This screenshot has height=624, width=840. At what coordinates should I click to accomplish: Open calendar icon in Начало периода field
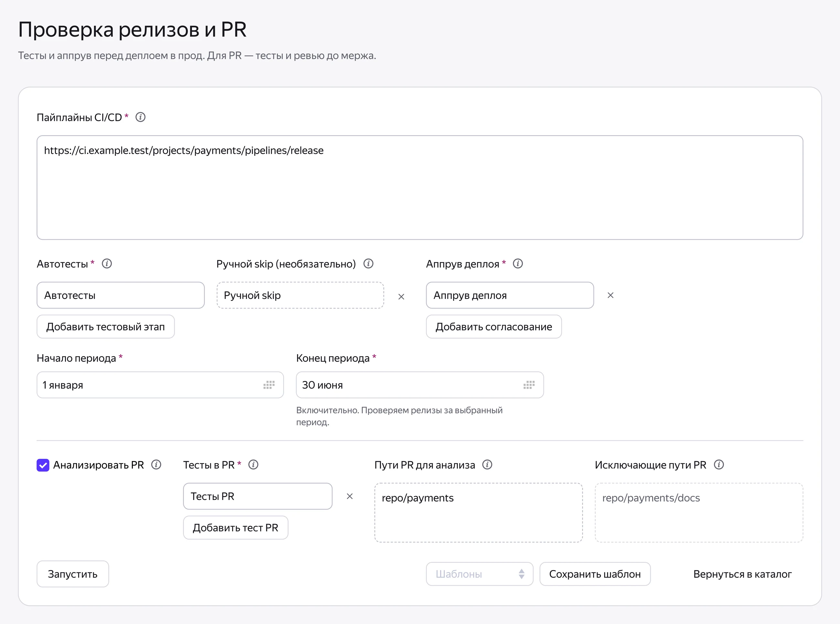click(x=269, y=385)
